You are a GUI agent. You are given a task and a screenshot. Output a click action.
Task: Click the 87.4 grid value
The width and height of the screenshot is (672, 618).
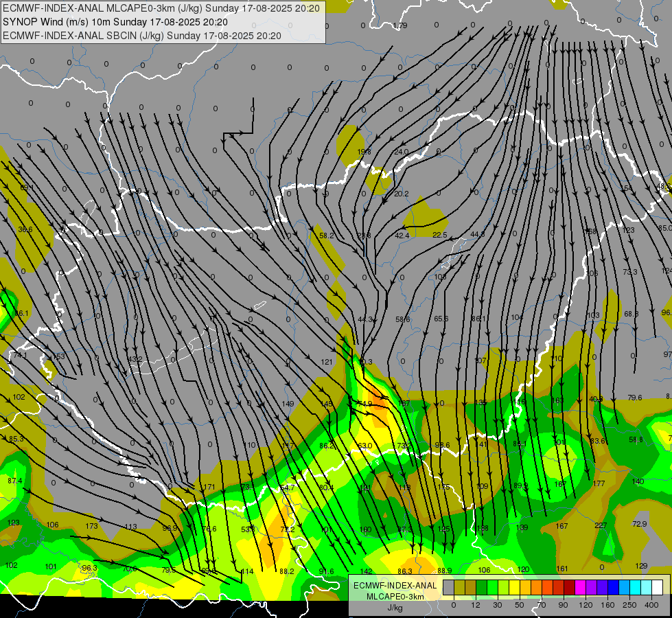(x=15, y=481)
